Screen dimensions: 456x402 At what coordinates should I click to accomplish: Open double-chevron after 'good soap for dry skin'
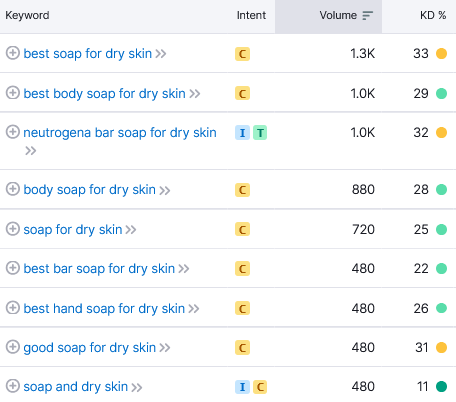[165, 348]
